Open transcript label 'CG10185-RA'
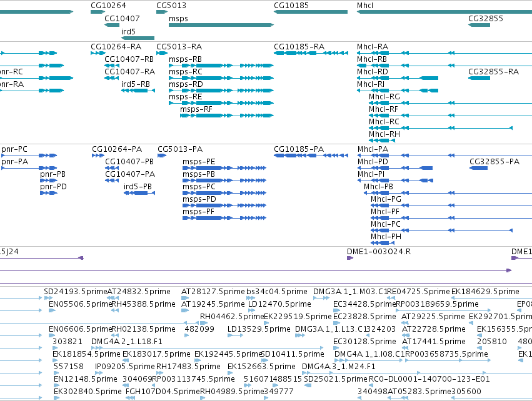The width and height of the screenshot is (532, 401). click(299, 46)
